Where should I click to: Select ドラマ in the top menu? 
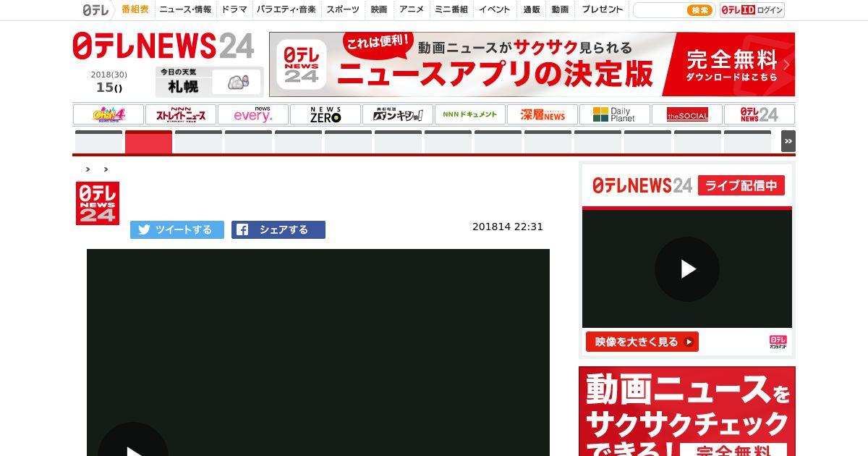coord(234,9)
